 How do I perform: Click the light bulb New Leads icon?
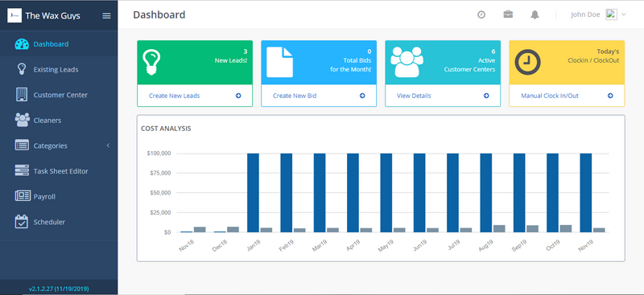point(151,63)
